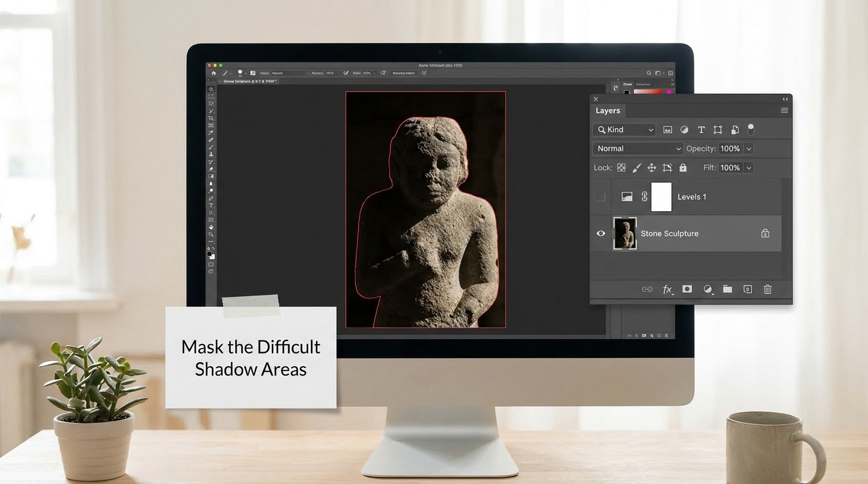Toggle lock all padlock in Lock row
This screenshot has height=484, width=868.
(x=683, y=168)
